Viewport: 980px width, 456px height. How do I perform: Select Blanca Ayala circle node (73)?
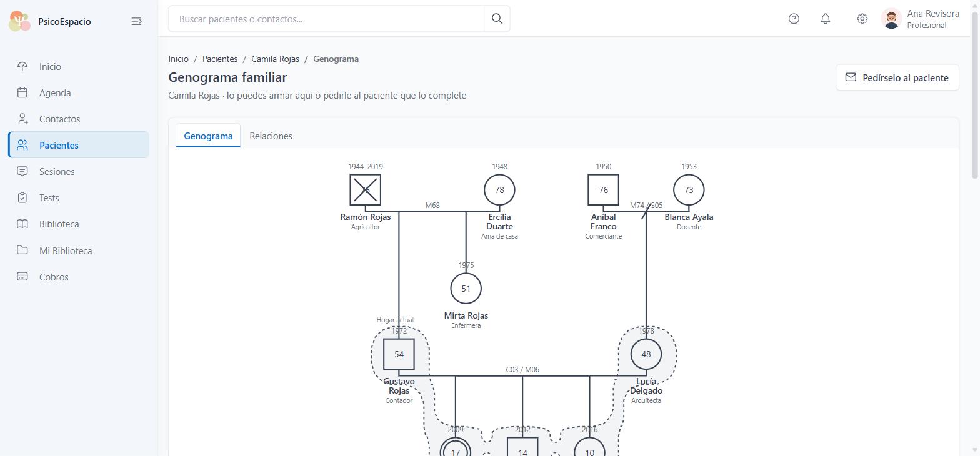[689, 190]
